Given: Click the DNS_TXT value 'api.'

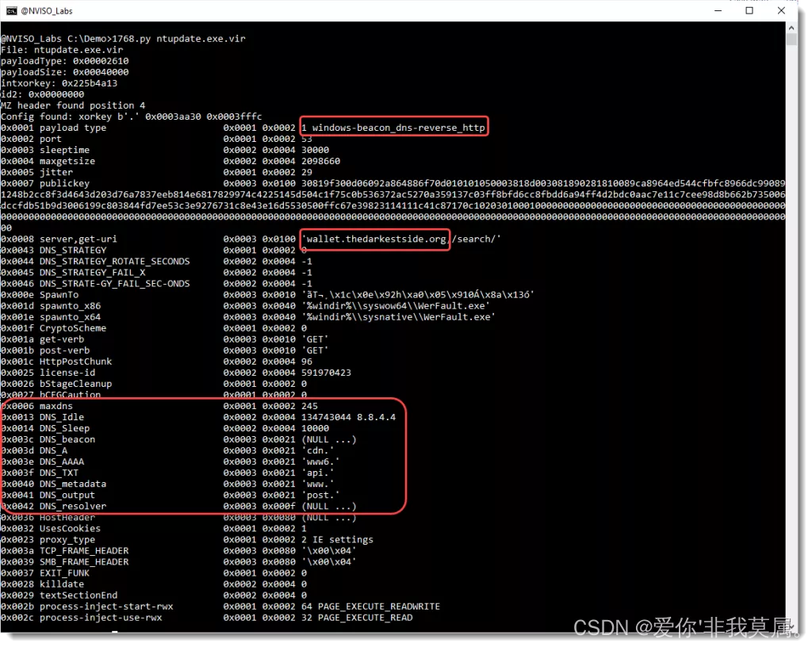Looking at the screenshot, I should tap(318, 473).
